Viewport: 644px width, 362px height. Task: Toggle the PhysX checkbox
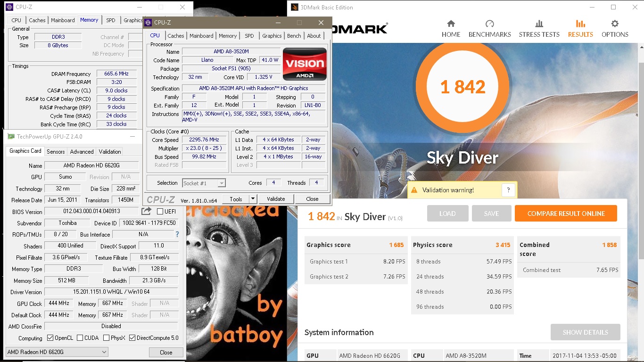tap(106, 338)
